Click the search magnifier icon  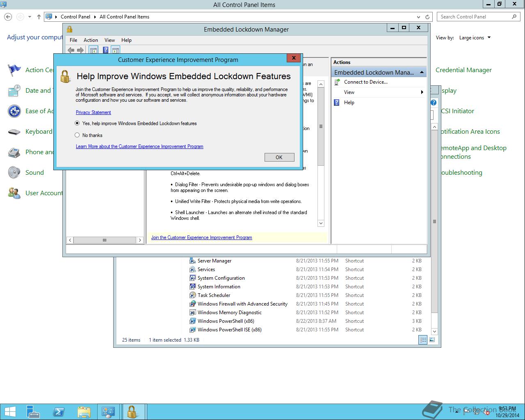514,17
